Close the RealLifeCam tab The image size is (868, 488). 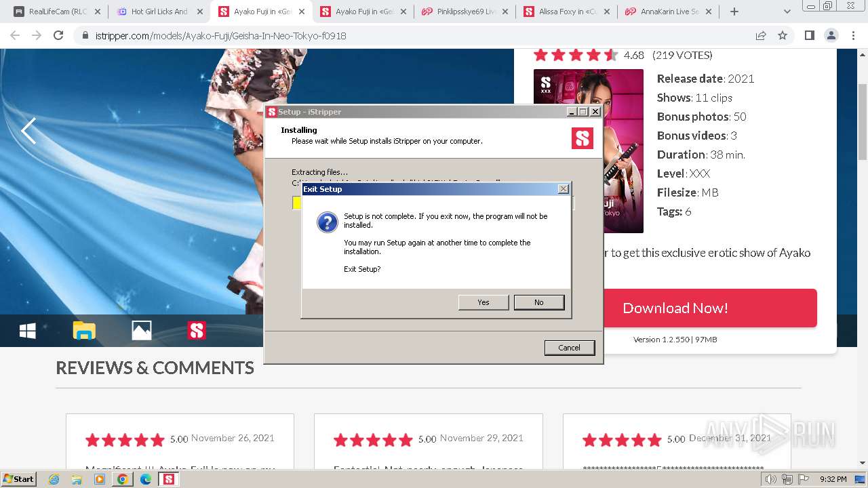click(x=98, y=12)
